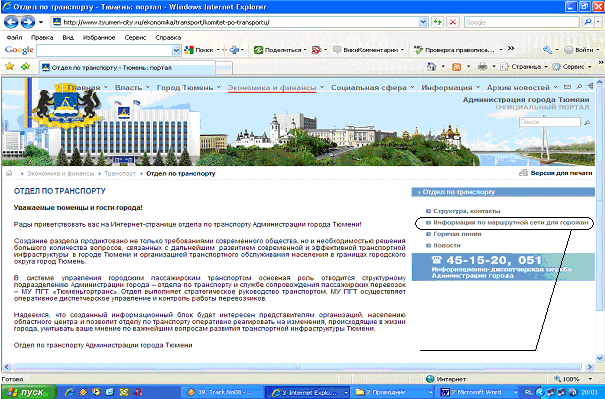Open the Справка menu
The image size is (605, 399).
coord(168,37)
